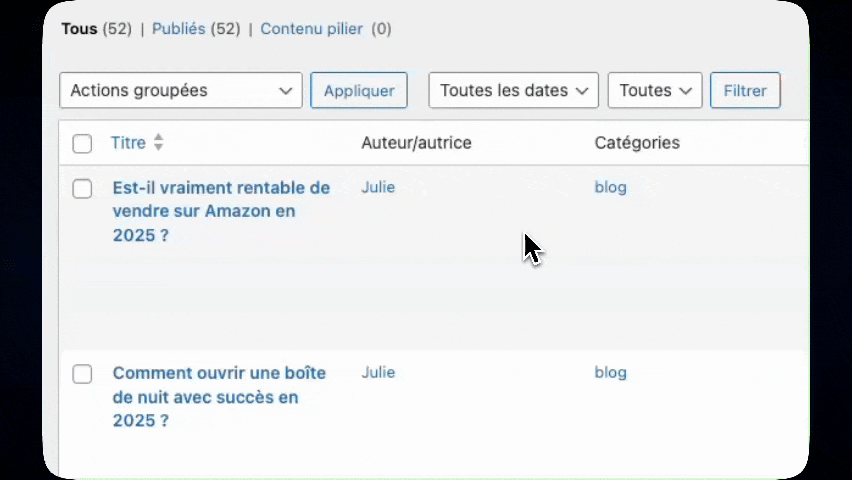The height and width of the screenshot is (480, 852).
Task: Open post about vendre sur Amazon
Action: (x=221, y=211)
